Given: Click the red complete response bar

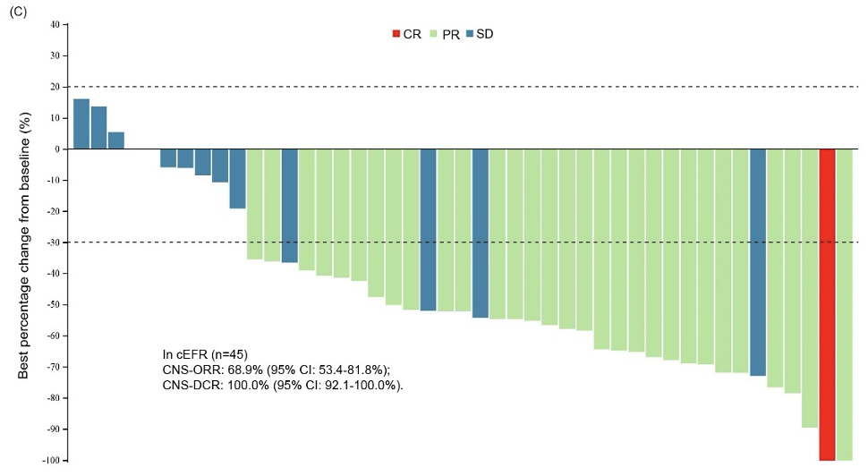Looking at the screenshot, I should pos(827,304).
